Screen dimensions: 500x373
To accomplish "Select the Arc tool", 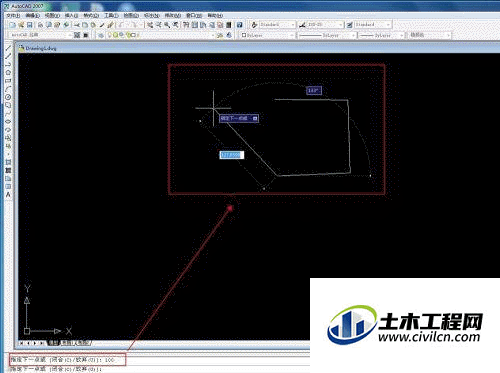I will 8,89.
